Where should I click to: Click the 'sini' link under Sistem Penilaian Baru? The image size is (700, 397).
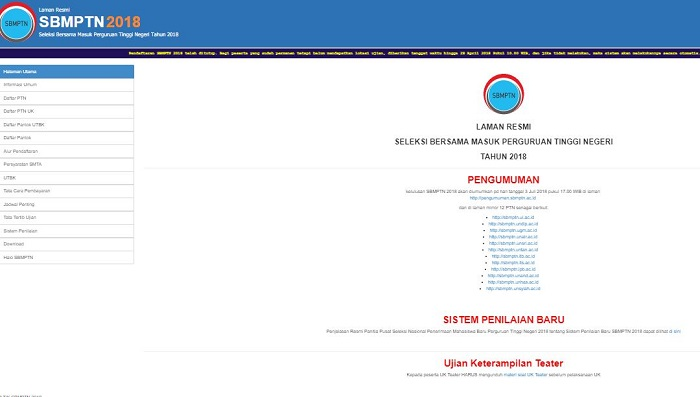point(677,331)
